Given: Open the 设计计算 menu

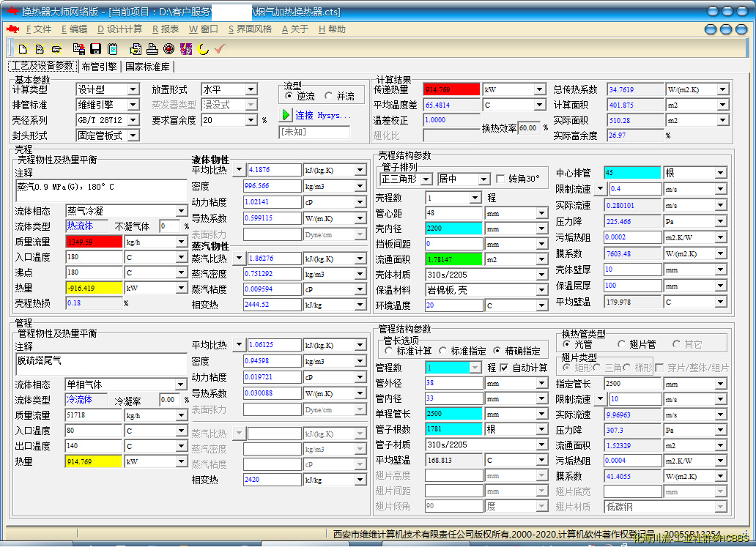Looking at the screenshot, I should (119, 29).
